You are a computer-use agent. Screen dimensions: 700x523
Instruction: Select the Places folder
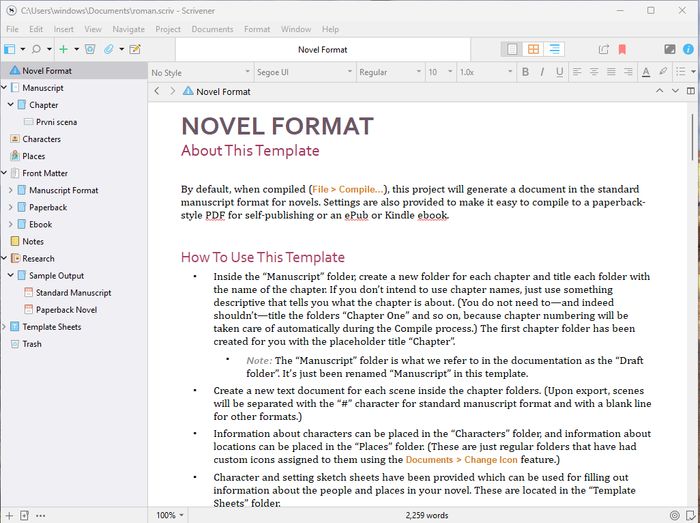[33, 156]
